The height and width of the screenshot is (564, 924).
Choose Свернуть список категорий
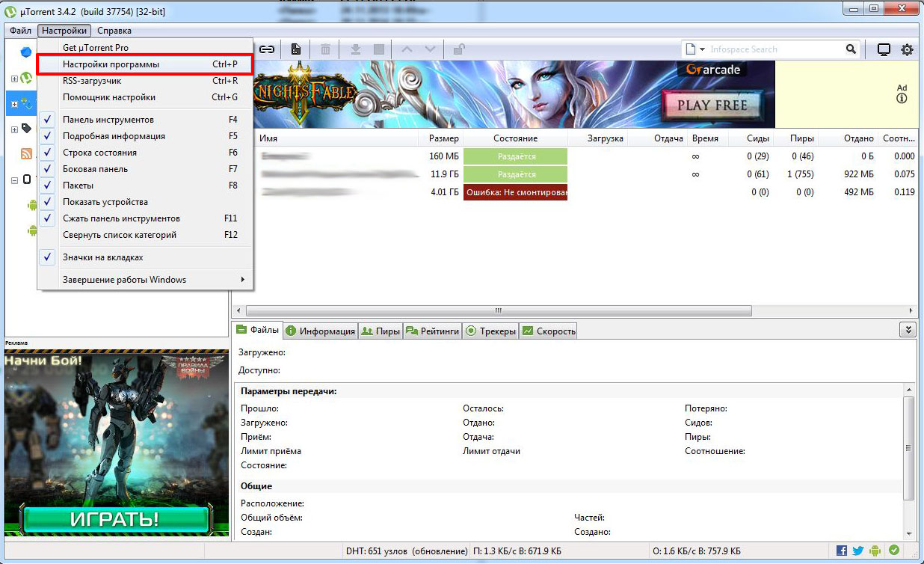pos(145,235)
